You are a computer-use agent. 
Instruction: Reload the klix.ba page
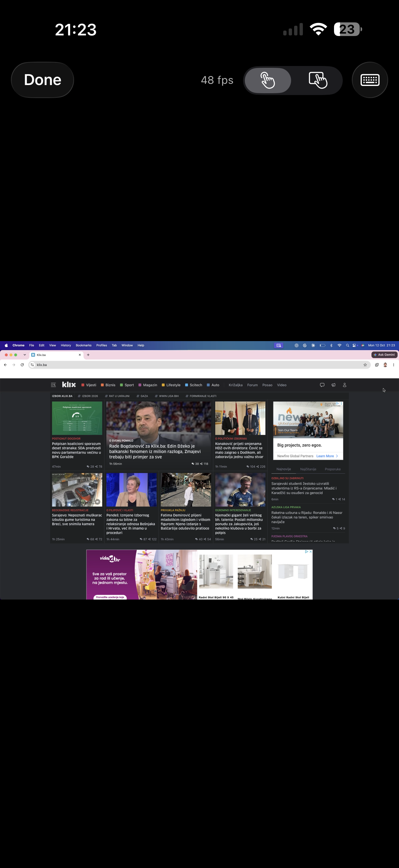pos(22,365)
